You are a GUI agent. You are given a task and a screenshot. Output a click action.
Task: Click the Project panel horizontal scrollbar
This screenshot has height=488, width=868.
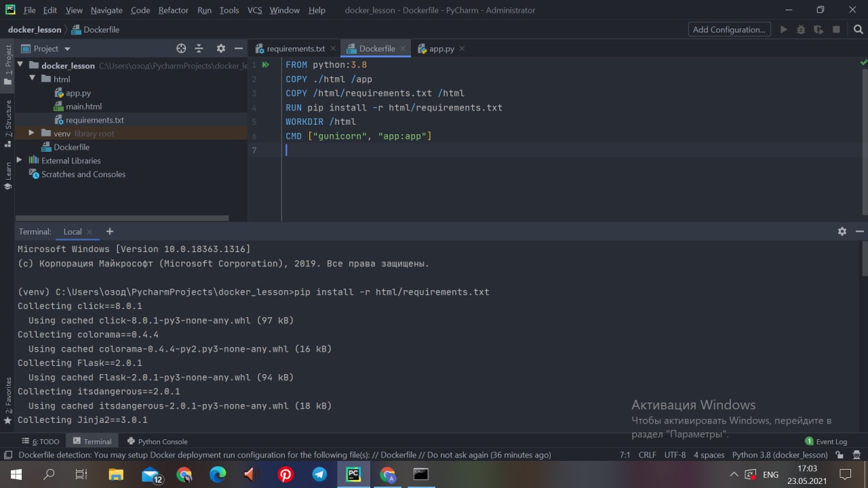point(123,218)
